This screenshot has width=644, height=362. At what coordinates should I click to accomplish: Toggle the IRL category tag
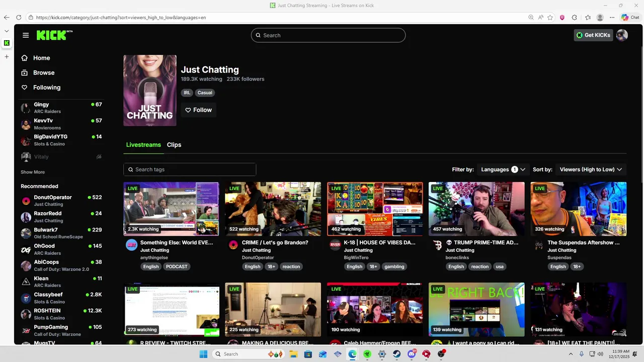(187, 93)
